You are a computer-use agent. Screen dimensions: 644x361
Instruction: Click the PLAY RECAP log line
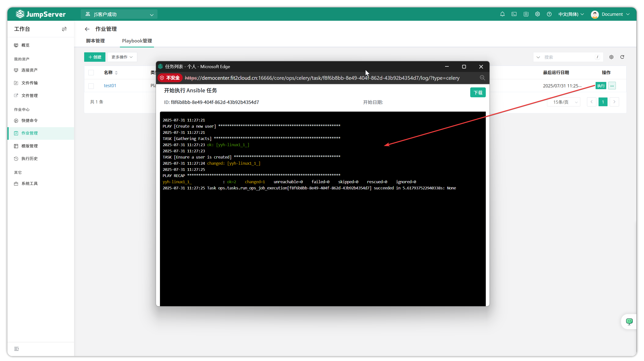252,176
